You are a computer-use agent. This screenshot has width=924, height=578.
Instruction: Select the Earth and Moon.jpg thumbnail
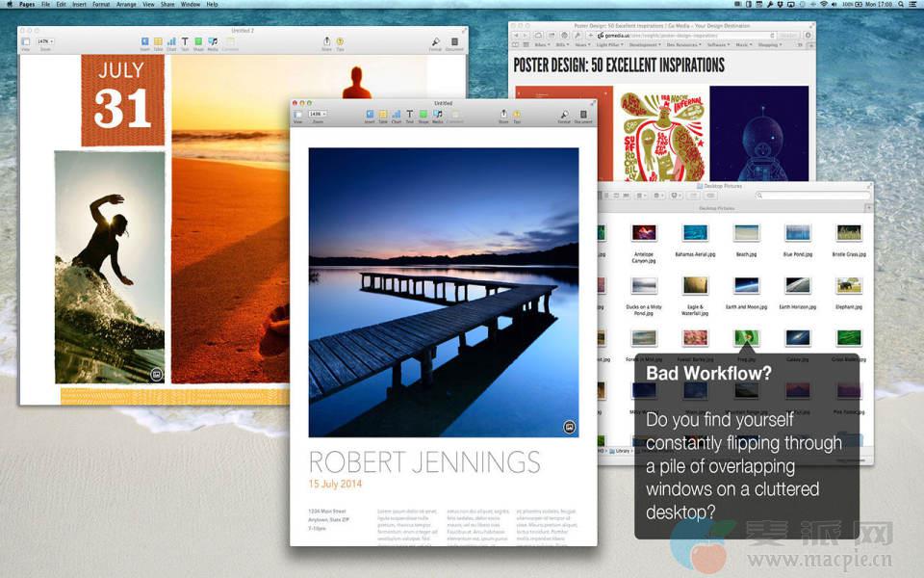coord(746,287)
